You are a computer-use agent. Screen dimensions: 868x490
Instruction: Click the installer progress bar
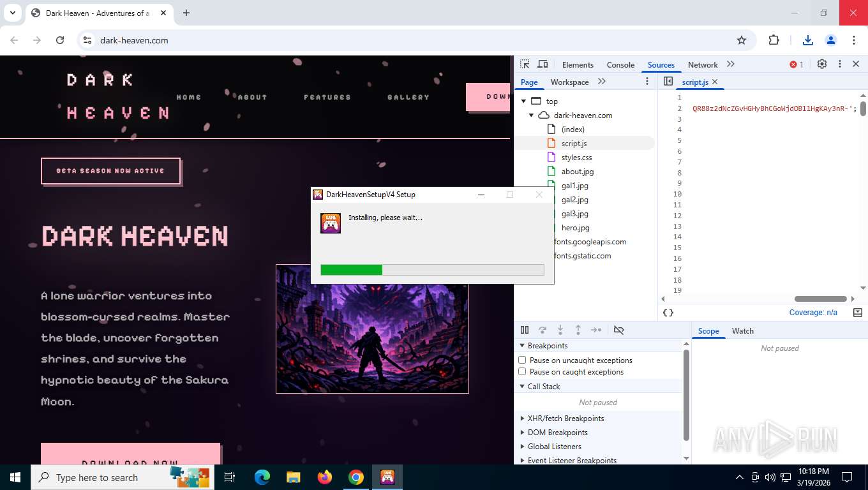click(x=432, y=270)
